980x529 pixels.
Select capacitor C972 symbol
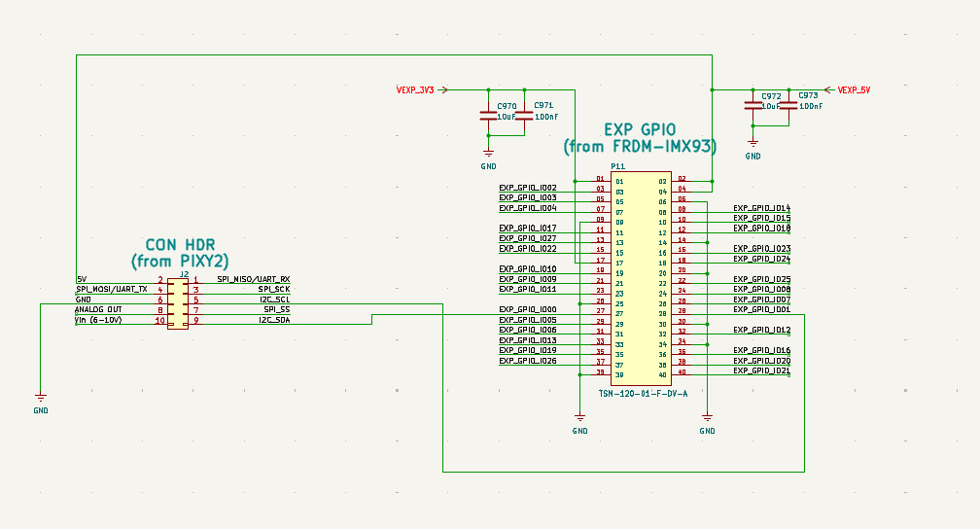coord(752,105)
